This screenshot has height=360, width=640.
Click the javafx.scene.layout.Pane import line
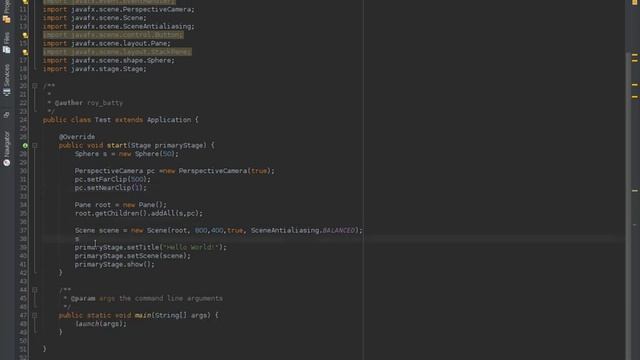point(107,44)
